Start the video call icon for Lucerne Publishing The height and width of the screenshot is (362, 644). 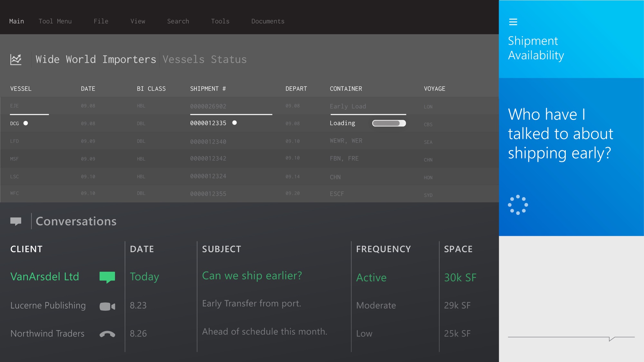point(107,306)
